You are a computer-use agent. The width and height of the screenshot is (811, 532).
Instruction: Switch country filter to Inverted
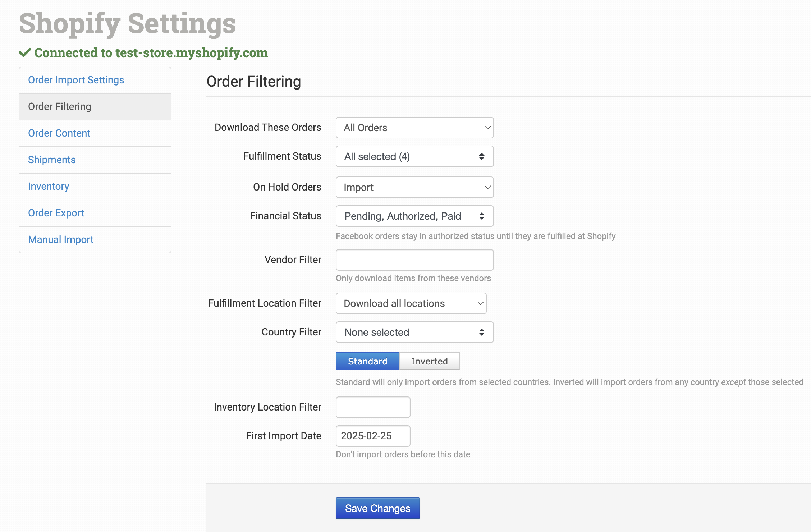tap(429, 361)
